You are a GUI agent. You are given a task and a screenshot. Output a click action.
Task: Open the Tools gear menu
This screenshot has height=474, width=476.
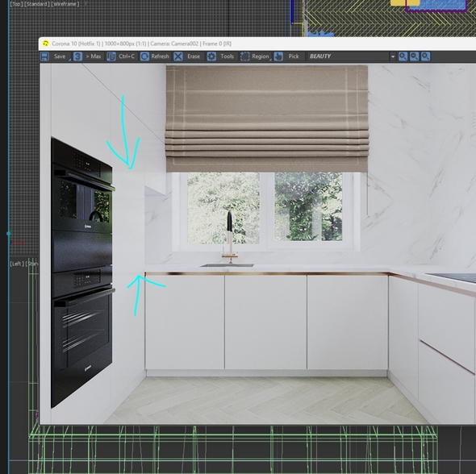[211, 56]
